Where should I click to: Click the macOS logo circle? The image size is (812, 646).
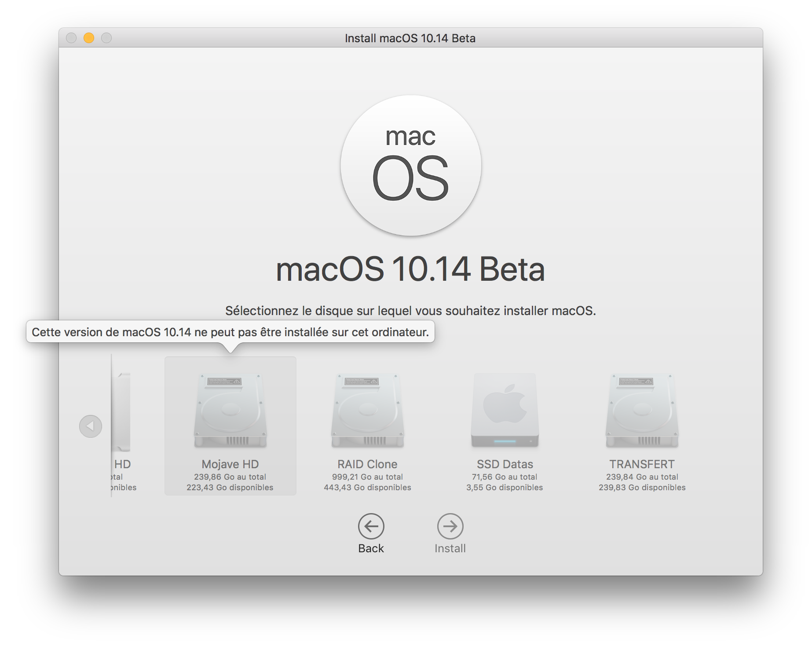point(410,165)
